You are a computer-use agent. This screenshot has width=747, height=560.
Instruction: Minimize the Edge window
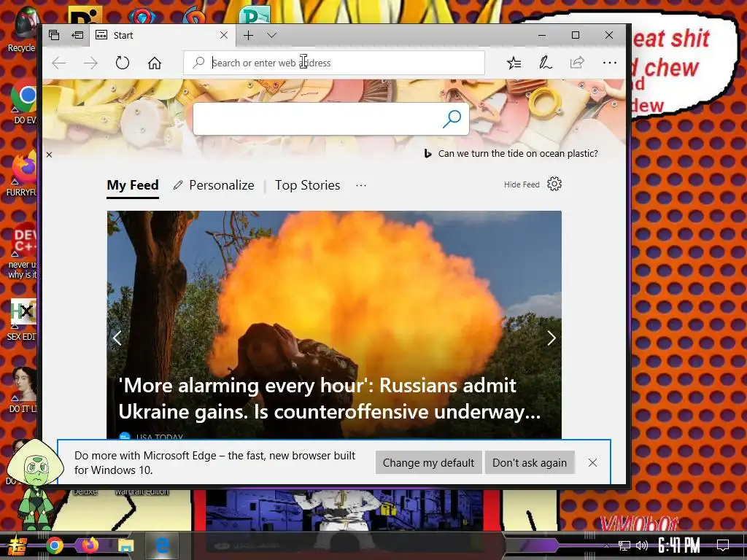pyautogui.click(x=542, y=35)
